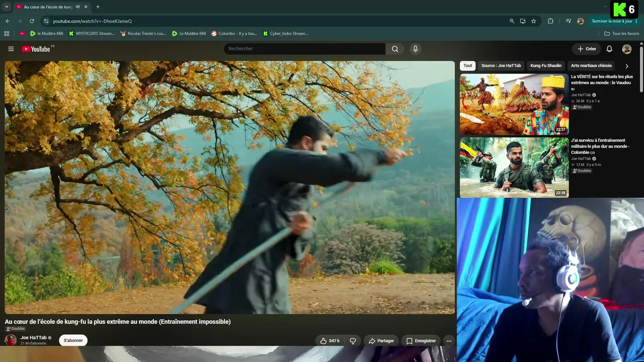Reload the page with the refresh icon
Image resolution: width=644 pixels, height=362 pixels.
(32, 21)
